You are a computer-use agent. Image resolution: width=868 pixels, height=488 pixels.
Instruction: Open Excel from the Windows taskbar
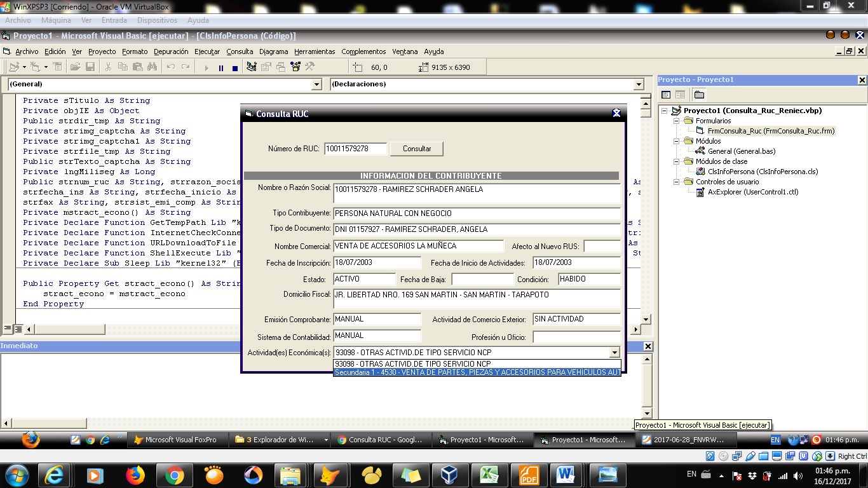[x=489, y=475]
